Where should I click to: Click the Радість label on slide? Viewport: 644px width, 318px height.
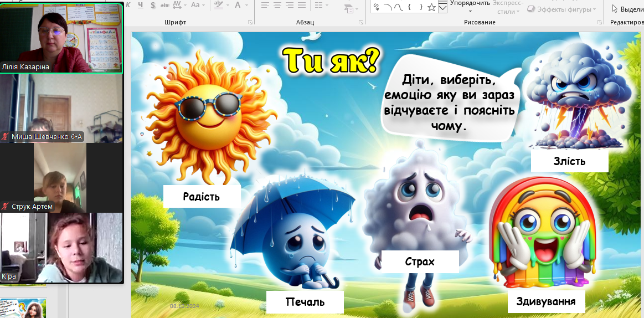(x=202, y=196)
